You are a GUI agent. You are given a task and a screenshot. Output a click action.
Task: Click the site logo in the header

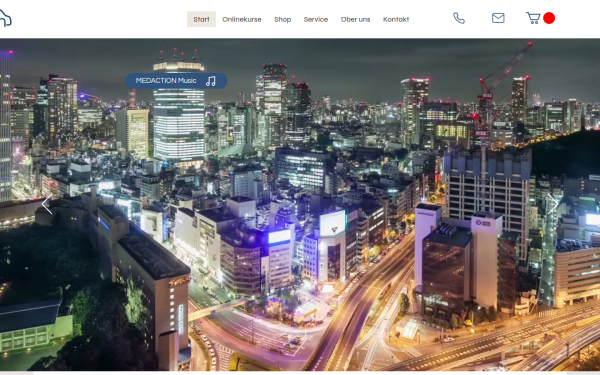[5, 18]
